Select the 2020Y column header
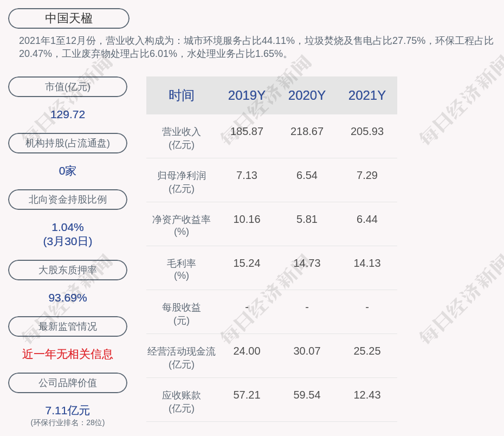Viewport: 504px width, 436px height. (307, 95)
